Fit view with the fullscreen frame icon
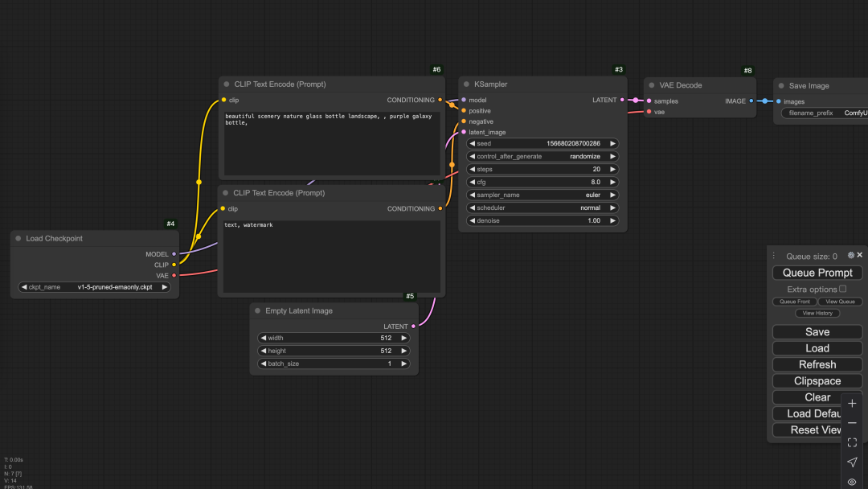The width and height of the screenshot is (868, 489). click(852, 442)
